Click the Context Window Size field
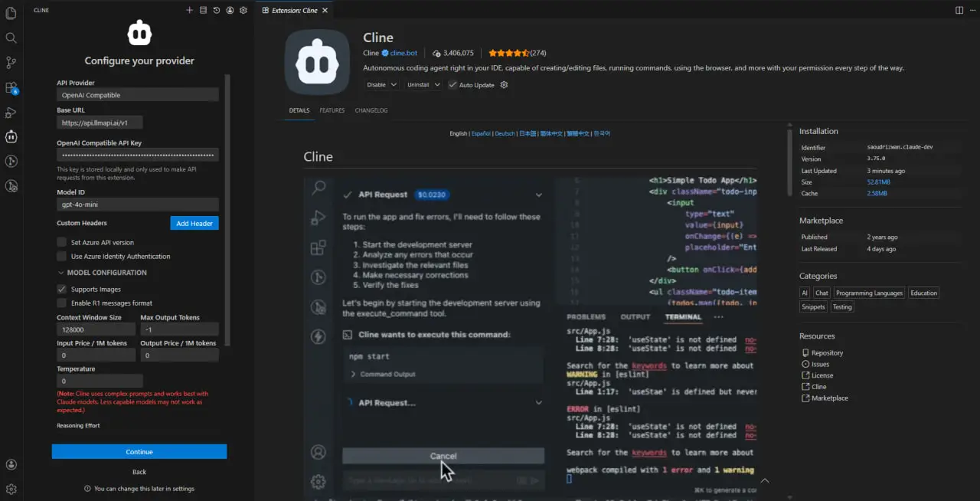This screenshot has width=980, height=501. click(x=96, y=329)
